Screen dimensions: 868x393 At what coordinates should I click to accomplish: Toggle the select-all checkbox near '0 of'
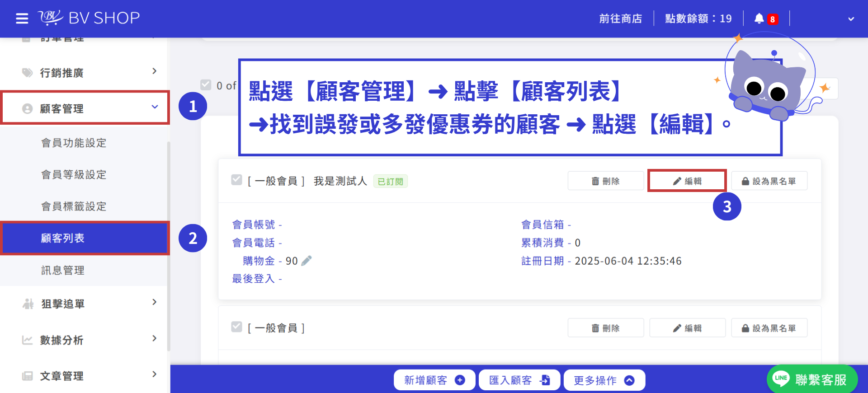pos(206,85)
